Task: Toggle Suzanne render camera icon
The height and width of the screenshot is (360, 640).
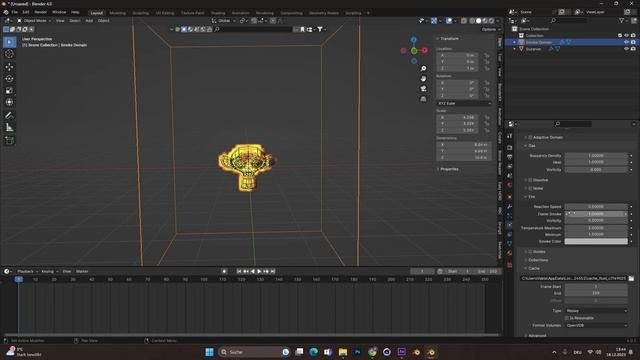Action: (633, 49)
